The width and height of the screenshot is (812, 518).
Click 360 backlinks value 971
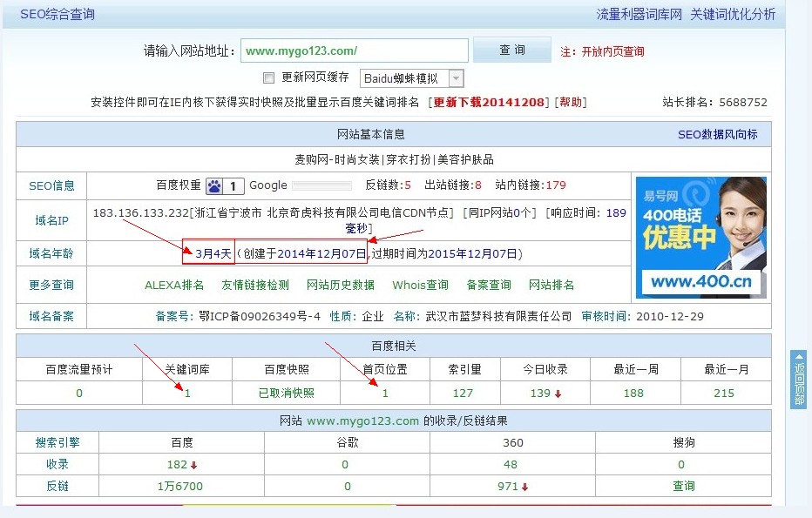(x=508, y=487)
